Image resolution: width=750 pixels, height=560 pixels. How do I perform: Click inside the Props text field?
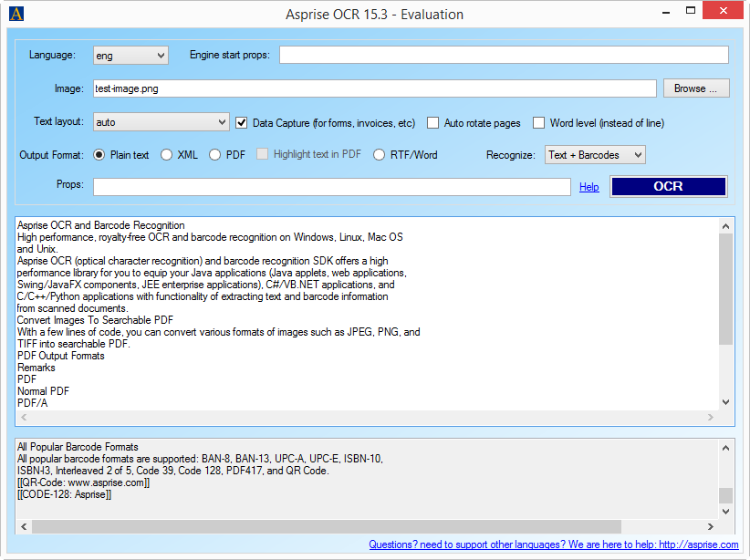pos(332,187)
